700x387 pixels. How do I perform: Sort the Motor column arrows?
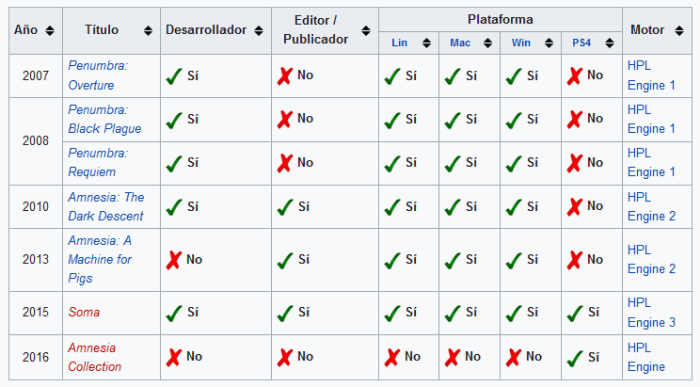[679, 30]
